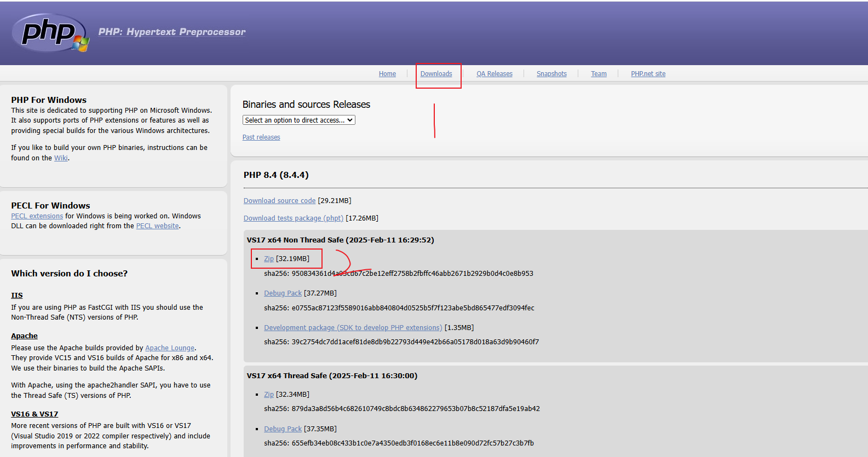Image resolution: width=868 pixels, height=457 pixels.
Task: Open the Snapshots navigation link
Action: pos(551,74)
